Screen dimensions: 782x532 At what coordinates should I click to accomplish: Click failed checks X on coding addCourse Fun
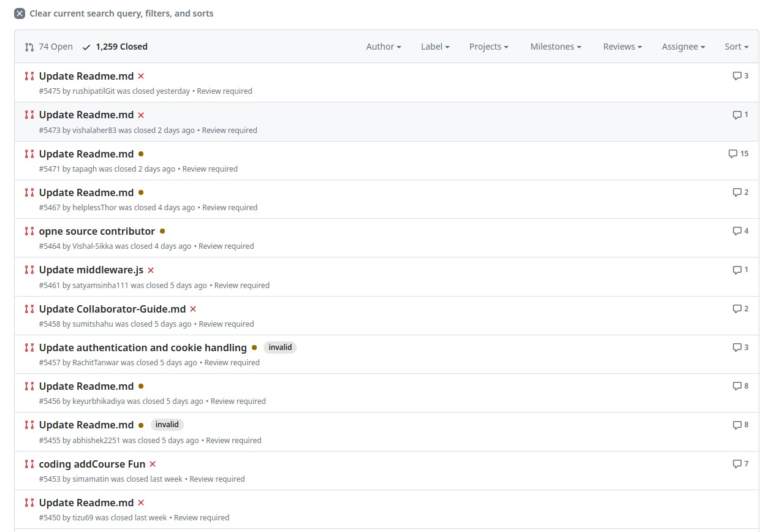(153, 464)
